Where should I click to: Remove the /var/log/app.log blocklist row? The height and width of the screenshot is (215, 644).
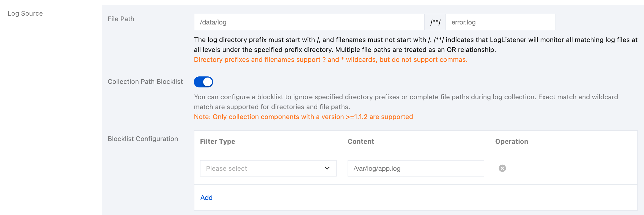click(x=502, y=168)
